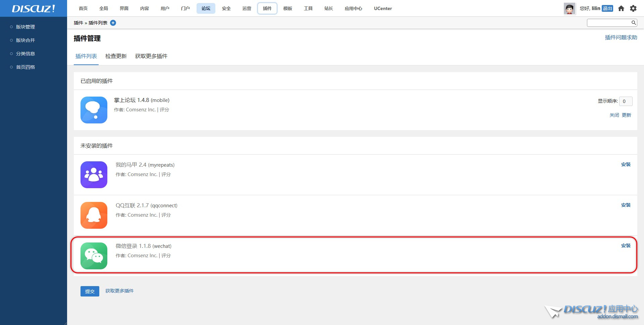
Task: Select 版块管理 in the sidebar
Action: (x=25, y=27)
